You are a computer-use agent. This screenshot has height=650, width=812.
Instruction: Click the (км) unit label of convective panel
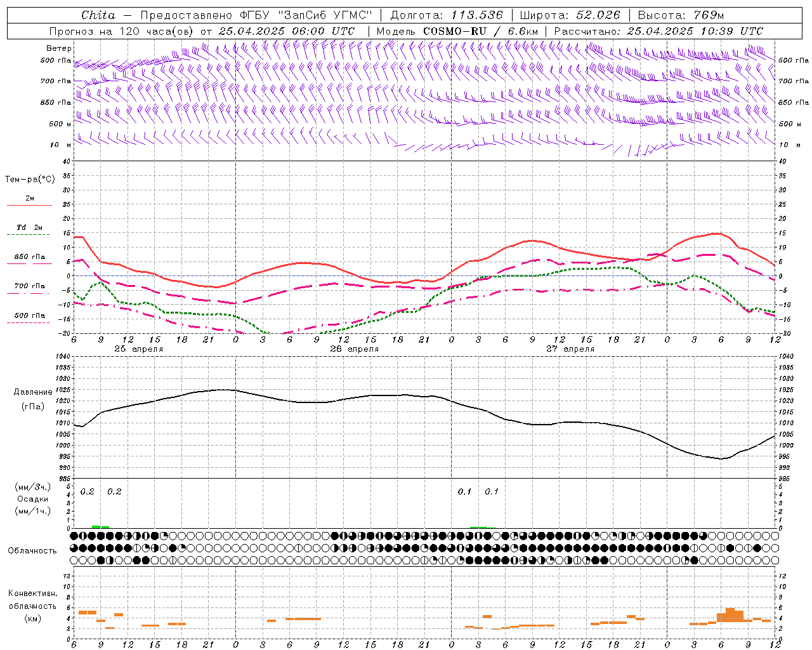[32, 618]
